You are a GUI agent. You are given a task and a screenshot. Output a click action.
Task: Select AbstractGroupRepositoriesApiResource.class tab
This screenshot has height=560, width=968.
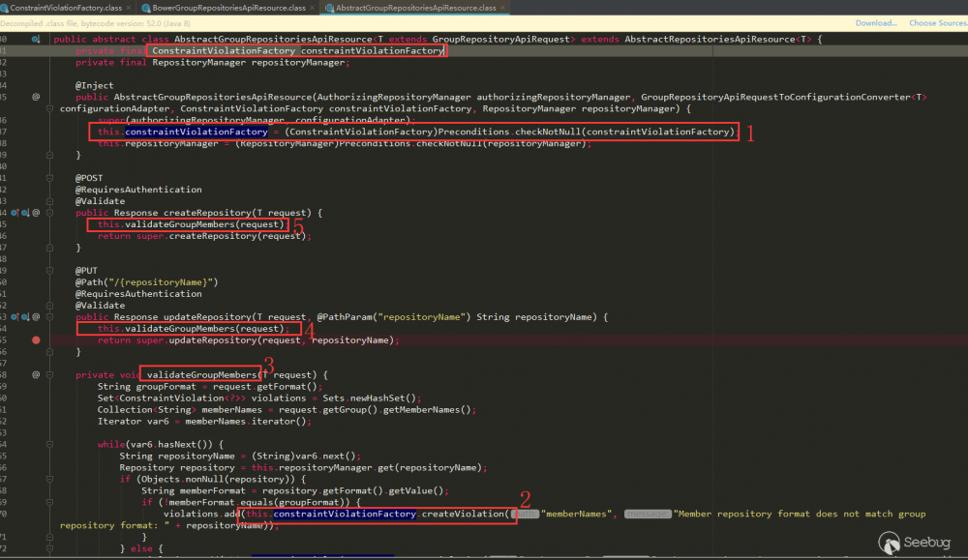coord(415,8)
